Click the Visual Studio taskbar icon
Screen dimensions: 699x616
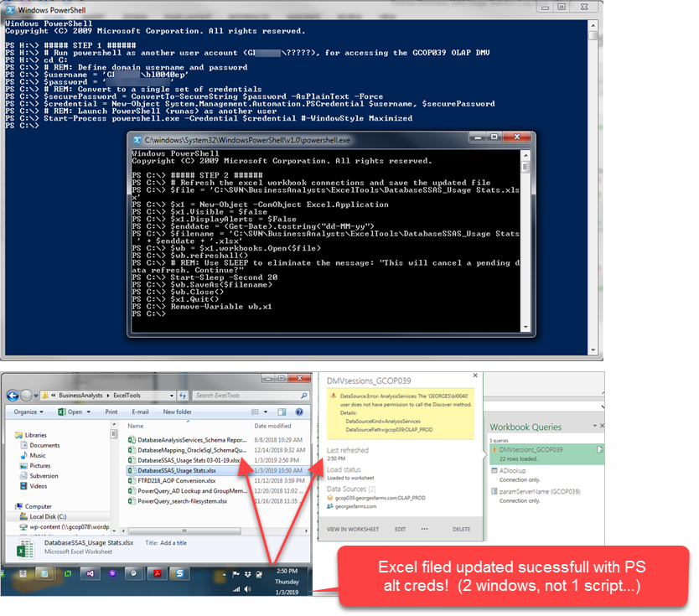pyautogui.click(x=90, y=573)
